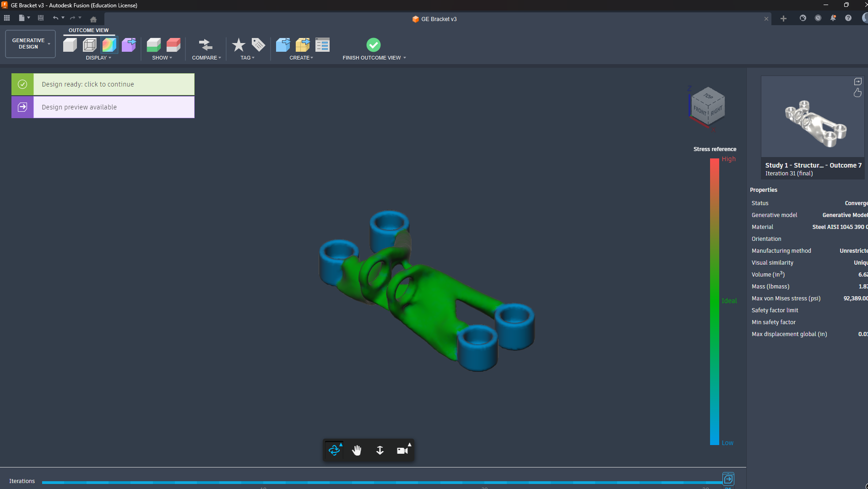Click the 'Visual similarity' property label

pos(772,263)
